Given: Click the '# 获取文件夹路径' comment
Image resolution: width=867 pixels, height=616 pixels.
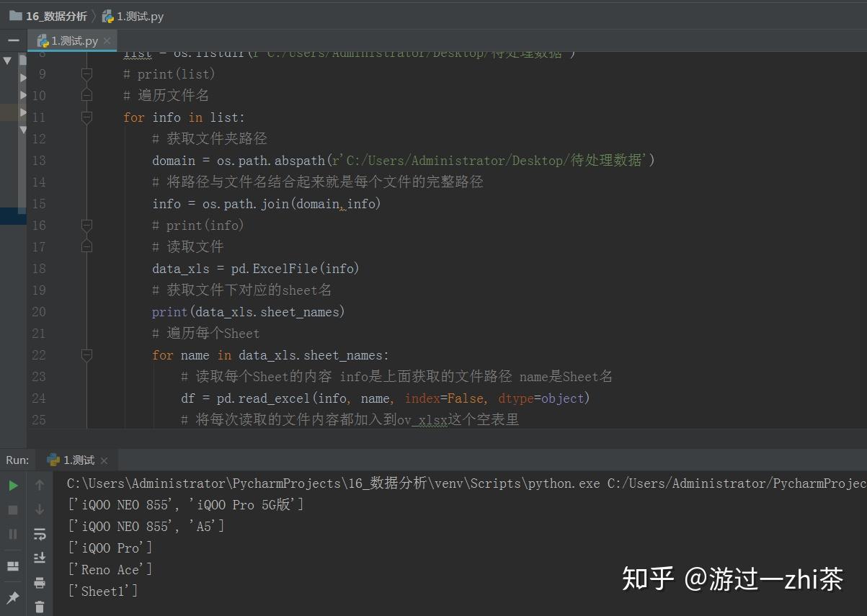Looking at the screenshot, I should point(210,138).
